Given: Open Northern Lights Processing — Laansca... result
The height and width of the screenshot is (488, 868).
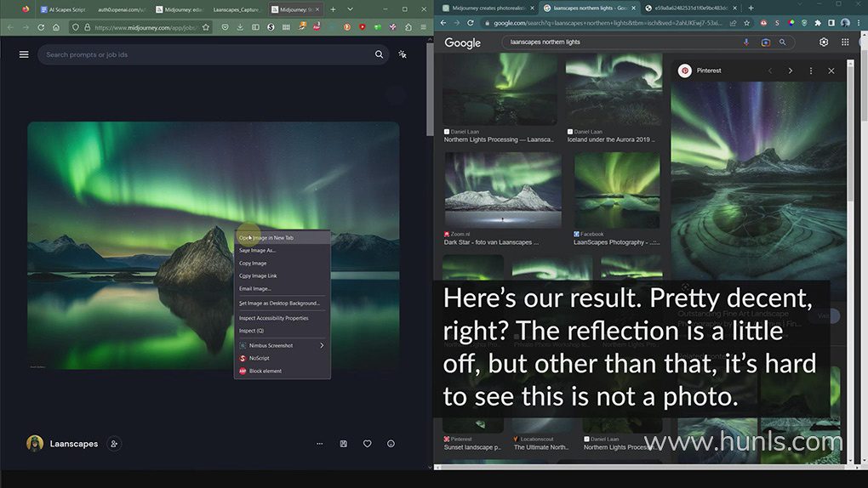Looking at the screenshot, I should tap(499, 139).
